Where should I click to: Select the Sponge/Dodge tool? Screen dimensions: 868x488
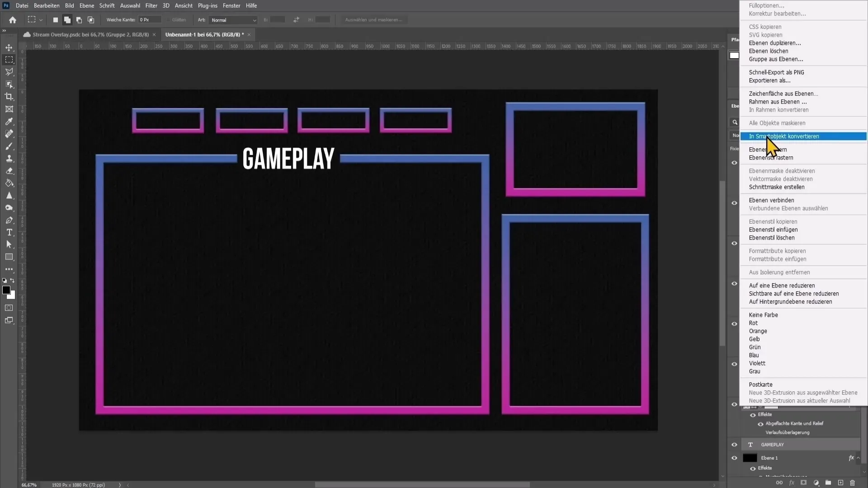tap(9, 208)
